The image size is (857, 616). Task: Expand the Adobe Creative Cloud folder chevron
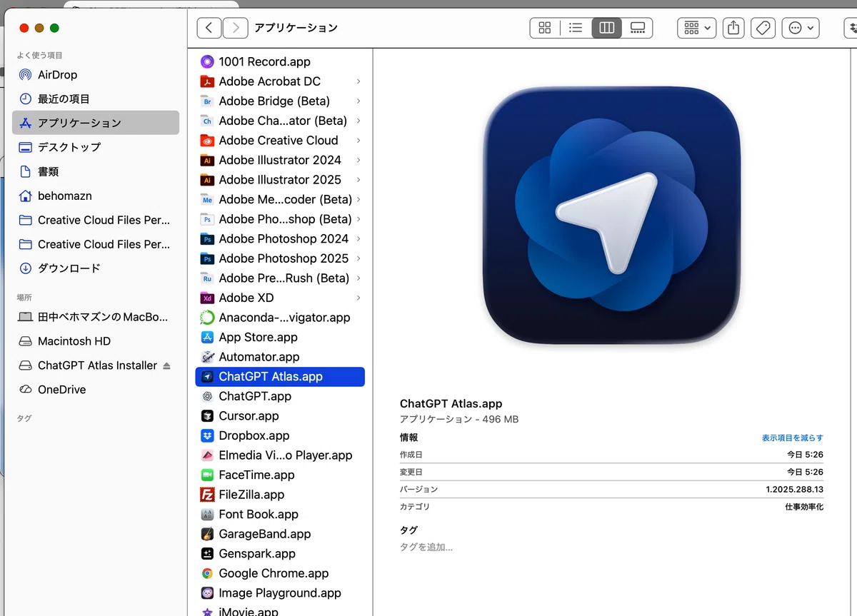[358, 141]
